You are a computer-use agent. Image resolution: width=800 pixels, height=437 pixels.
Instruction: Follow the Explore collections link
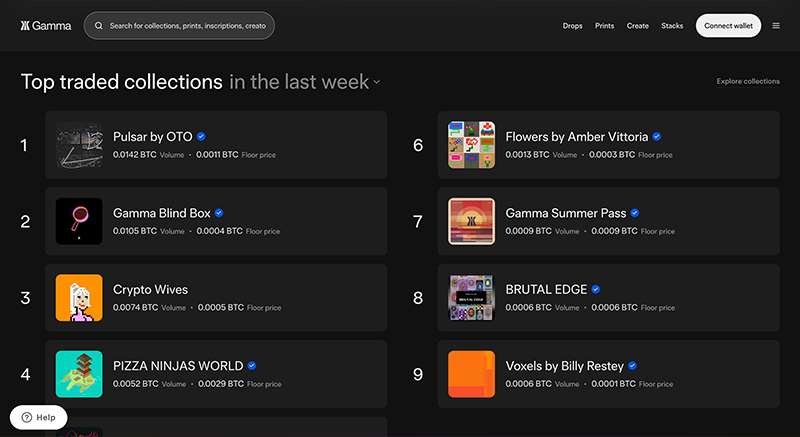748,81
